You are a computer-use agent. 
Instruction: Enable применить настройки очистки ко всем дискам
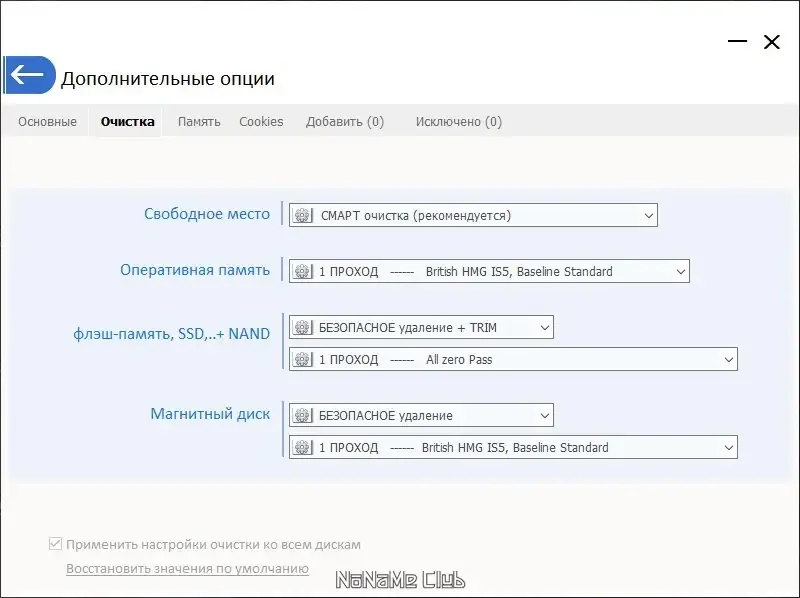tap(54, 544)
